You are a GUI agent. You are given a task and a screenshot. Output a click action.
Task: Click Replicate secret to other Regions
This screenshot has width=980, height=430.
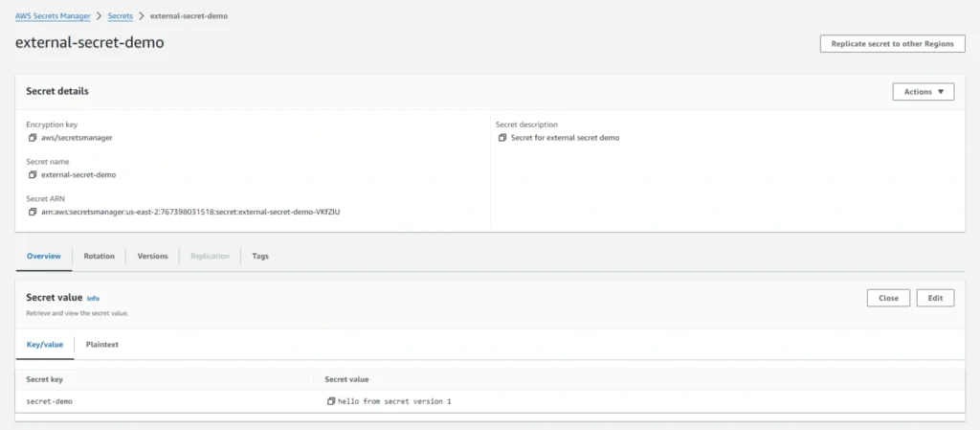click(x=892, y=44)
